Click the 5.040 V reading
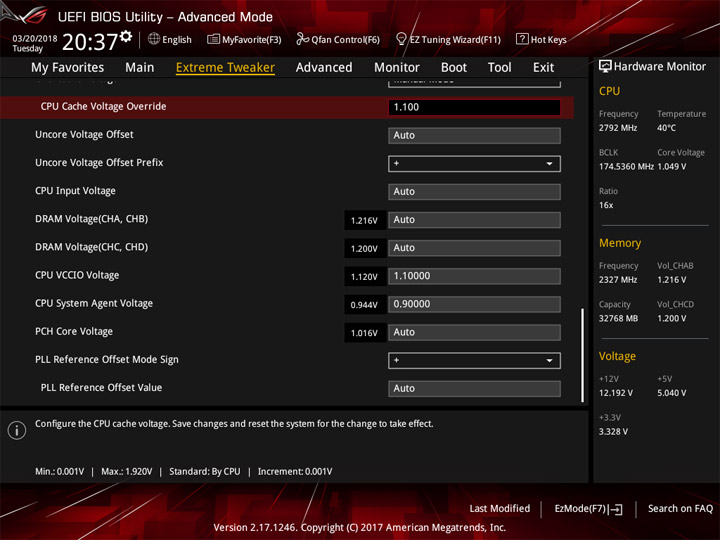This screenshot has height=540, width=720. tap(671, 393)
